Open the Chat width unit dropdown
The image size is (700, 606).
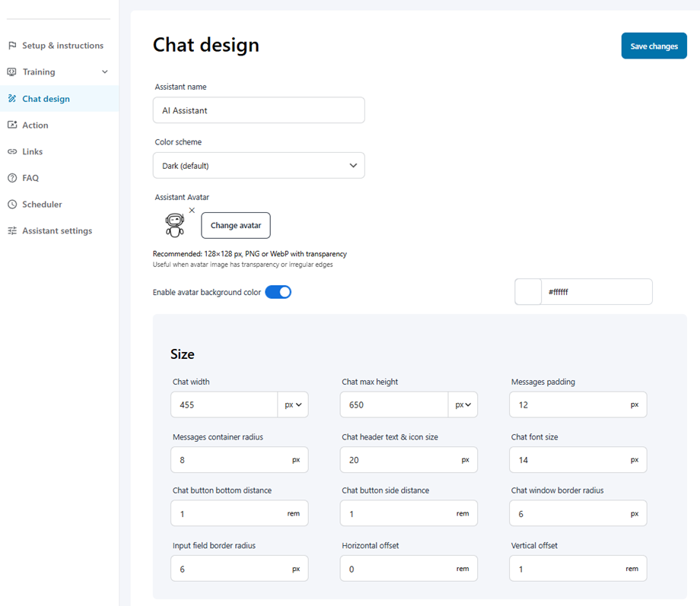pos(293,405)
